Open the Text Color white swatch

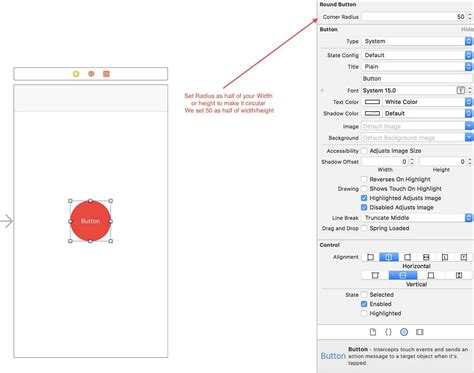pos(372,102)
